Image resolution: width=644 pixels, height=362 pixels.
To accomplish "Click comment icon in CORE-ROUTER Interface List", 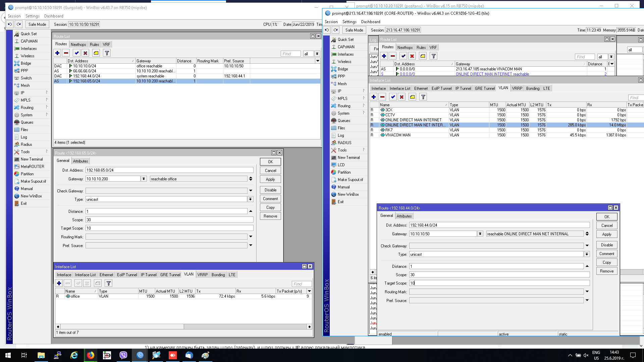I will (x=413, y=97).
